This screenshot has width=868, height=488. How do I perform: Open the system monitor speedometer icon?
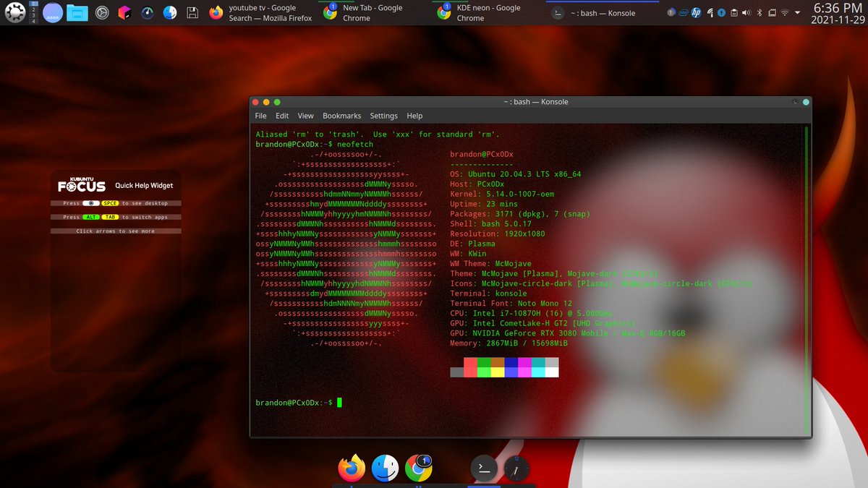click(148, 12)
